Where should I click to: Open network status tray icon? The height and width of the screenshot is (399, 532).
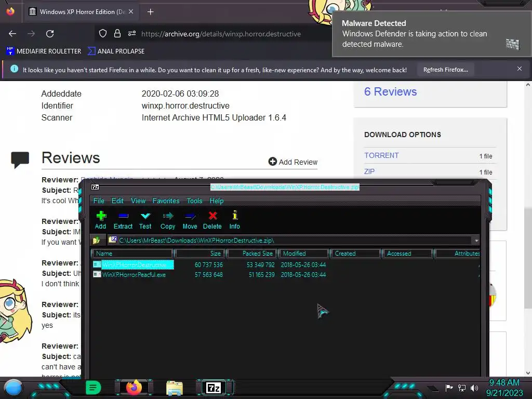click(462, 388)
